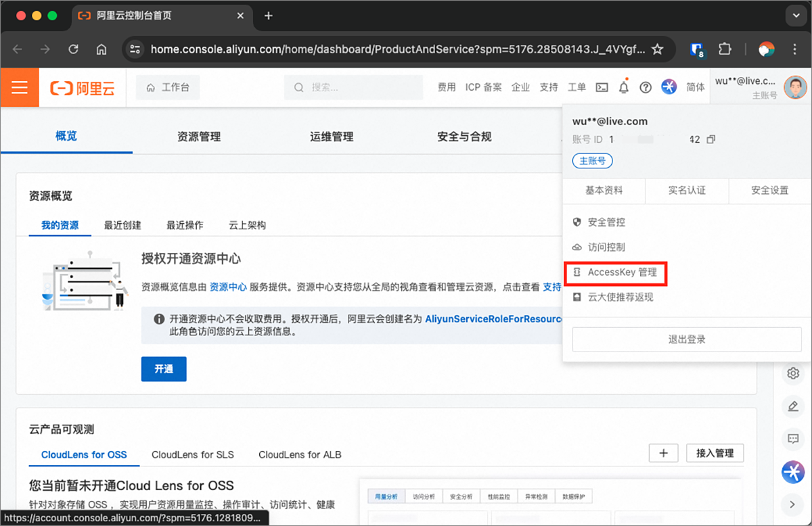Open the hamburger navigation menu
This screenshot has height=526, width=812.
coord(19,87)
